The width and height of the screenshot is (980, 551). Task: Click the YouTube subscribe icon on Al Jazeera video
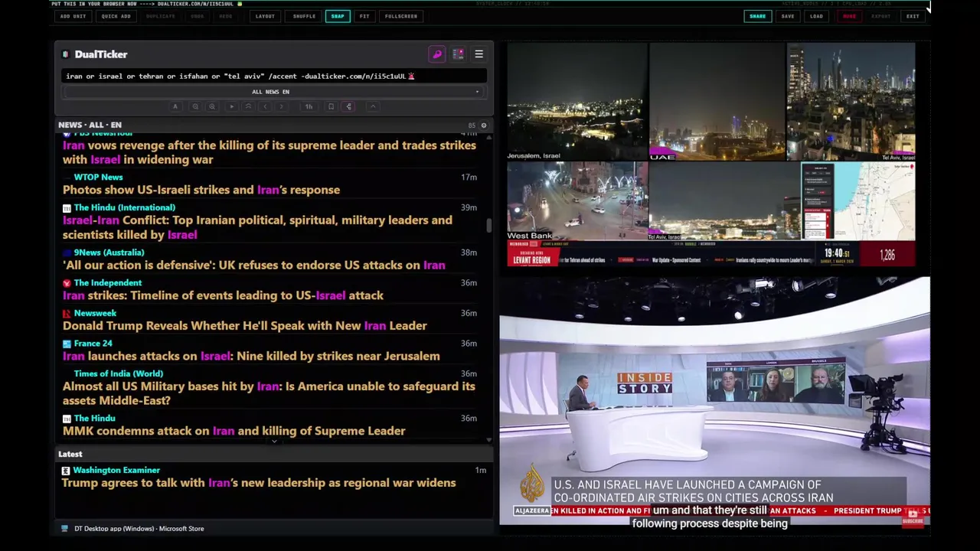912,517
